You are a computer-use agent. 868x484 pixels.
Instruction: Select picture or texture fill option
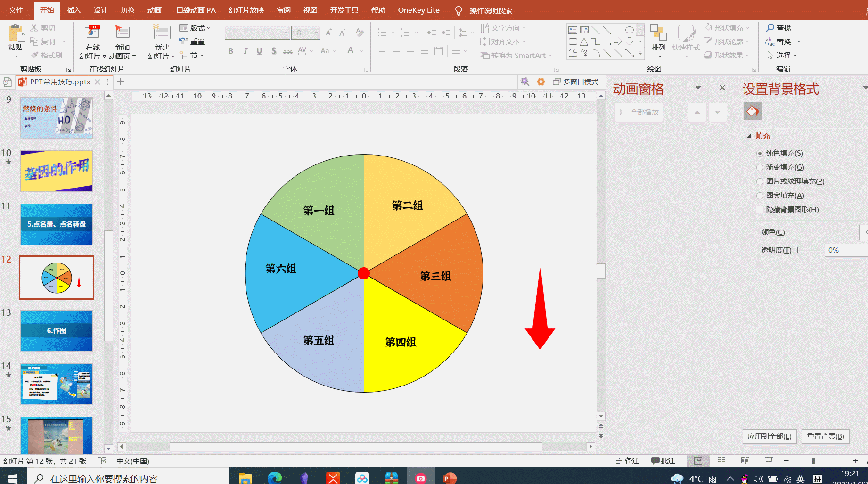click(760, 181)
